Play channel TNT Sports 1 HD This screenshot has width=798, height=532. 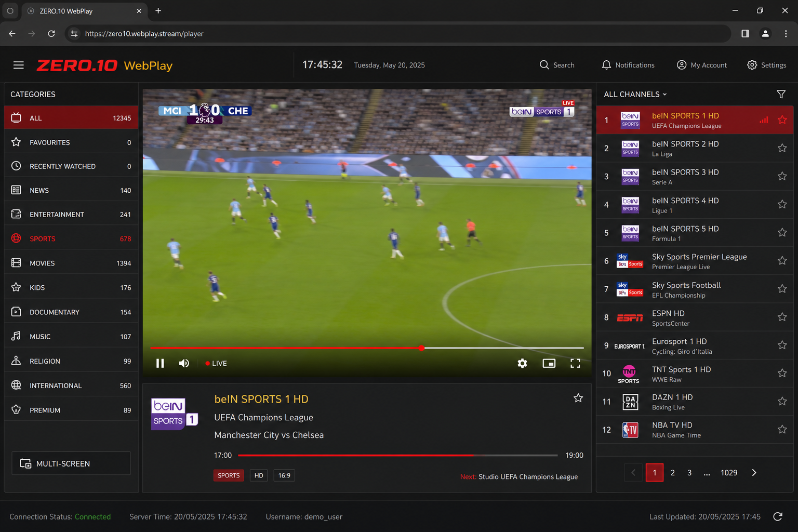tap(695, 374)
